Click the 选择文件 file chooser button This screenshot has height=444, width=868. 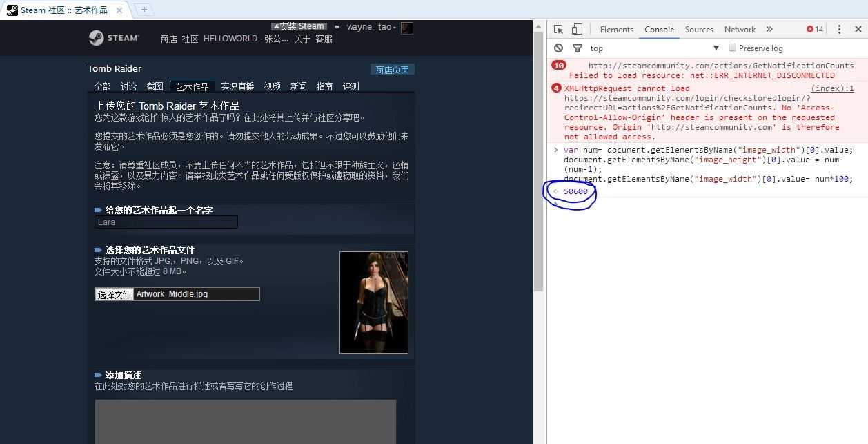click(x=114, y=294)
